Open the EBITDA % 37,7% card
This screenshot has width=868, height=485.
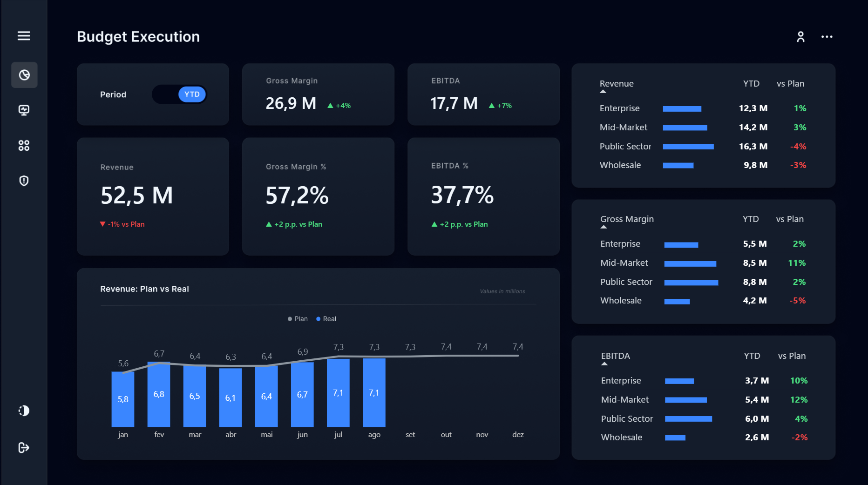(x=483, y=196)
